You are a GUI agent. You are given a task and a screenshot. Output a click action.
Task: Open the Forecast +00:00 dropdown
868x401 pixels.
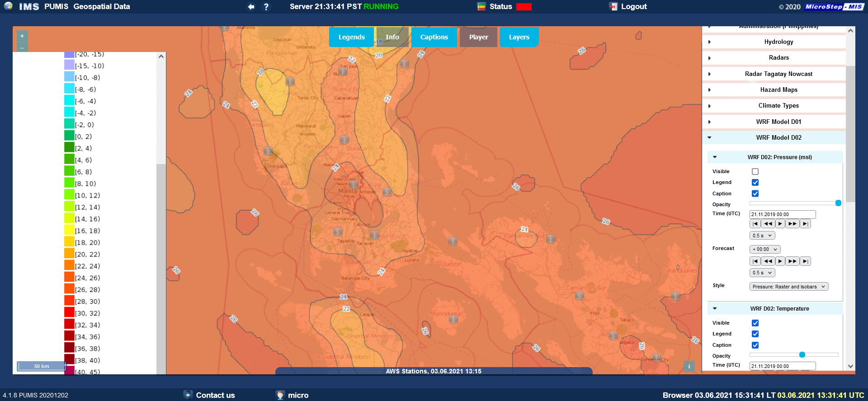pos(764,250)
